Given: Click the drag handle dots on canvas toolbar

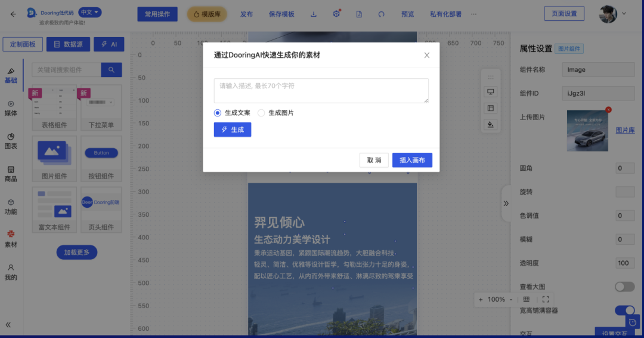Looking at the screenshot, I should tap(491, 77).
